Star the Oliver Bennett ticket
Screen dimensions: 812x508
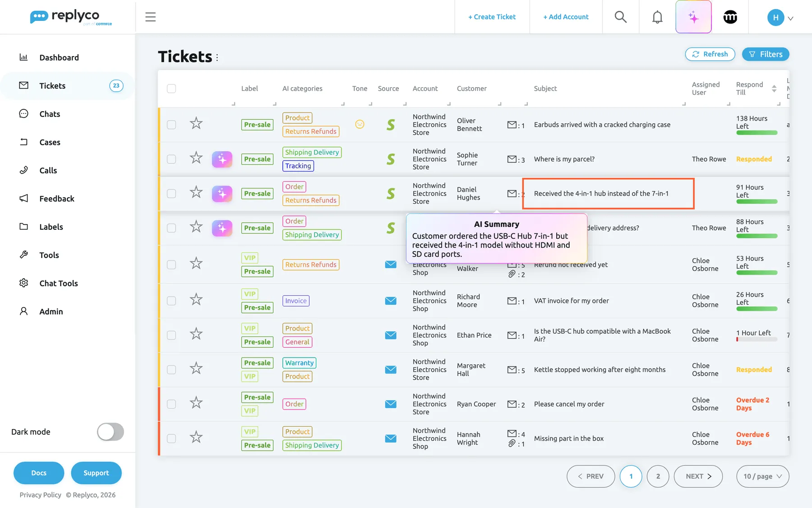[196, 123]
